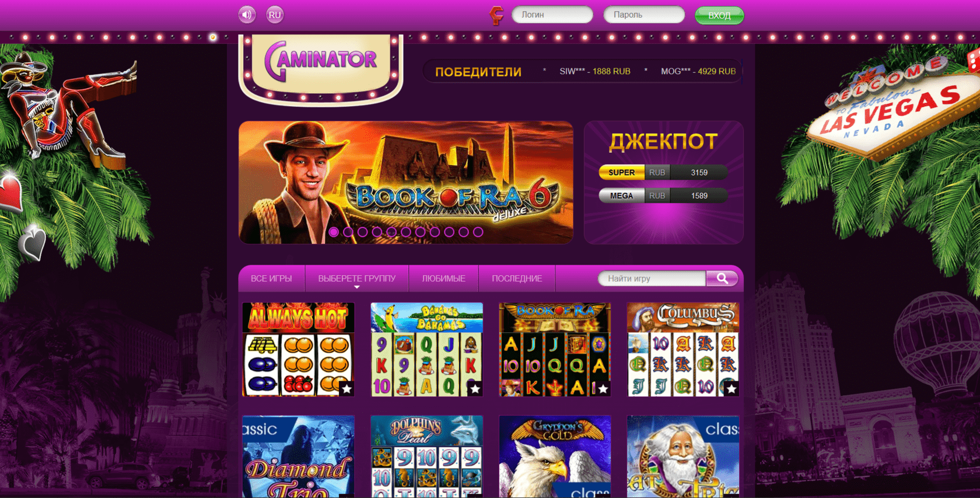This screenshot has height=498, width=980.
Task: Open the ВСЕ ИГРЫ tab
Action: (271, 279)
